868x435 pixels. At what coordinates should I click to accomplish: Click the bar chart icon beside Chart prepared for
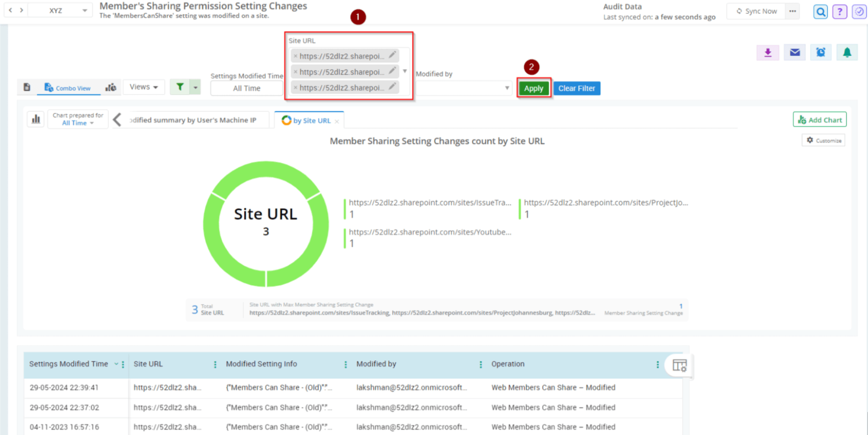point(36,119)
